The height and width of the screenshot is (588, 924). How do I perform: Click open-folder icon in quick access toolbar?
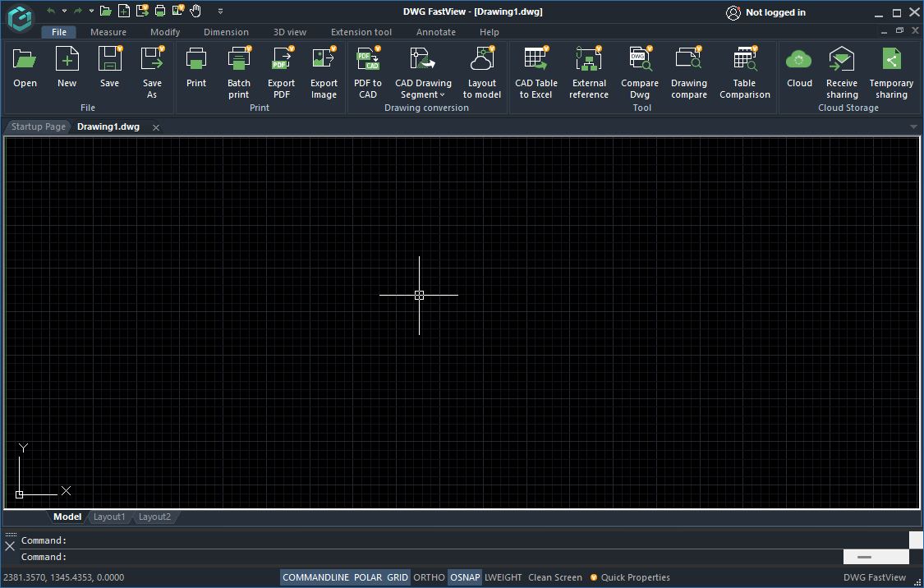pos(105,11)
